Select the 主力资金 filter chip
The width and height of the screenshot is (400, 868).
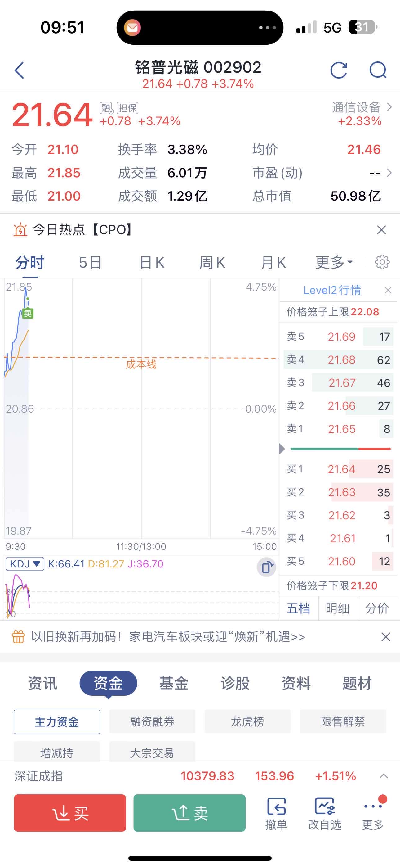[x=57, y=722]
